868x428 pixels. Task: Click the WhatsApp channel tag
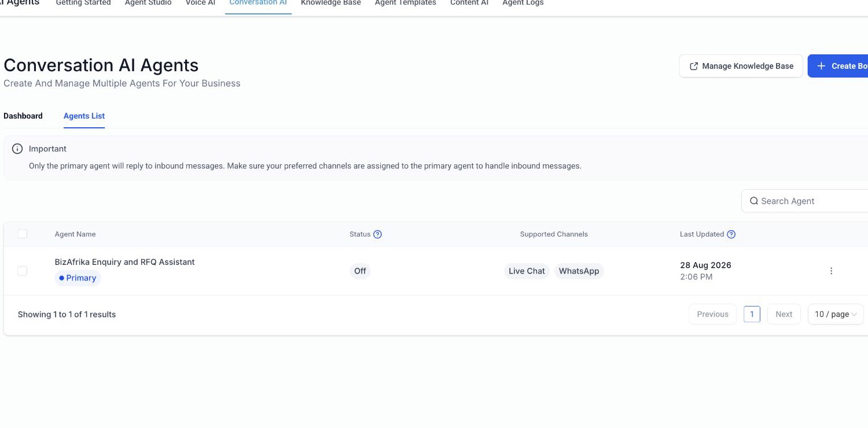tap(579, 271)
